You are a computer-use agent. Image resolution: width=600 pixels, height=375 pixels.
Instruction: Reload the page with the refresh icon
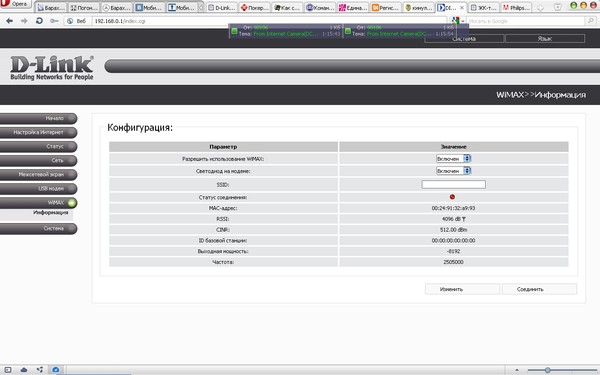point(39,21)
